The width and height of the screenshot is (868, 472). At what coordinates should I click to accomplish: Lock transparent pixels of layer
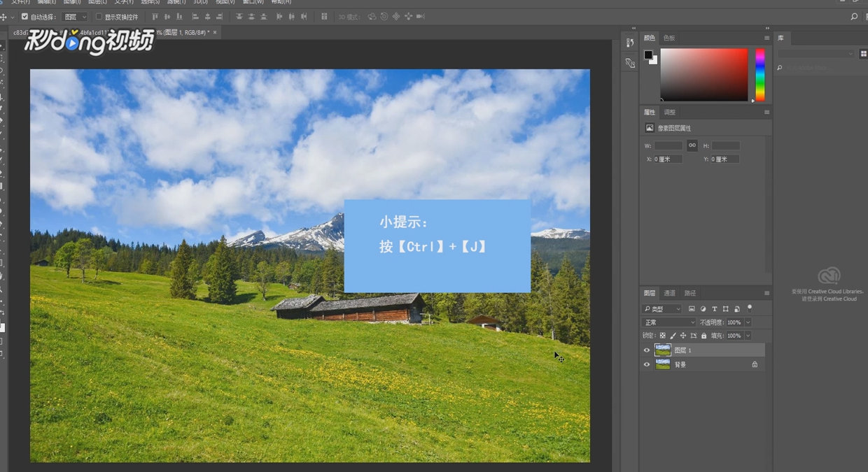click(662, 336)
